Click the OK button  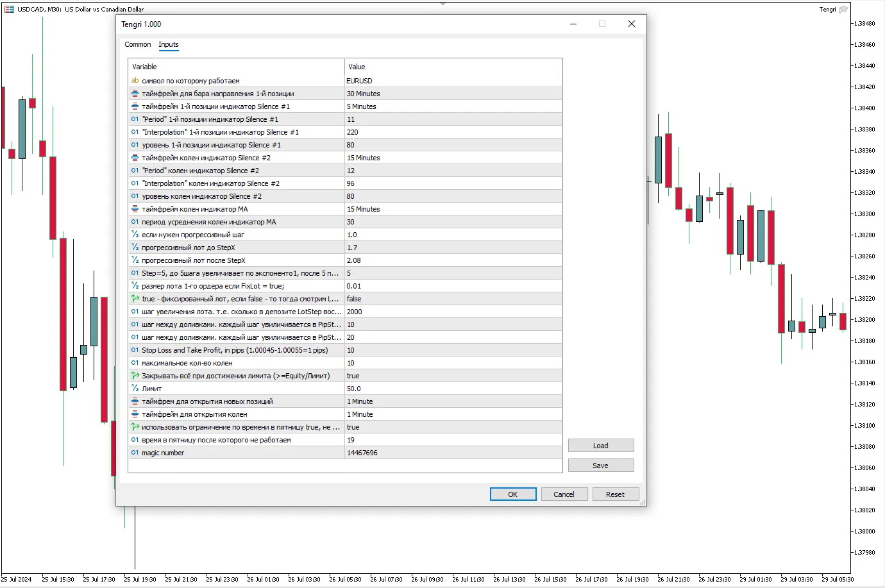(513, 494)
